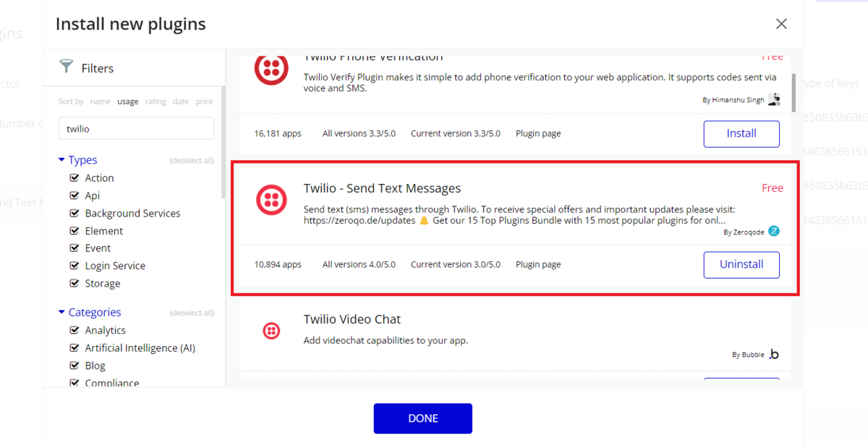The width and height of the screenshot is (868, 446).
Task: Click the Zeroqode author badge icon
Action: coord(774,232)
